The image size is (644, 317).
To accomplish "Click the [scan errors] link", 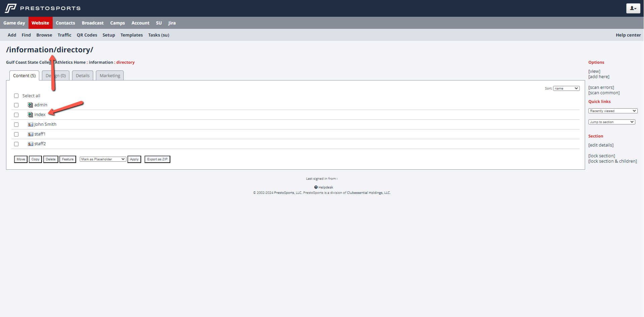I will 601,88.
